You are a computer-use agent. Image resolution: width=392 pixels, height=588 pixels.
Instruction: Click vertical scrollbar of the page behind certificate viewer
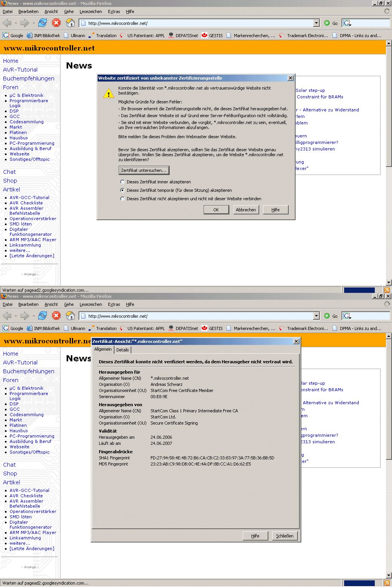389,455
